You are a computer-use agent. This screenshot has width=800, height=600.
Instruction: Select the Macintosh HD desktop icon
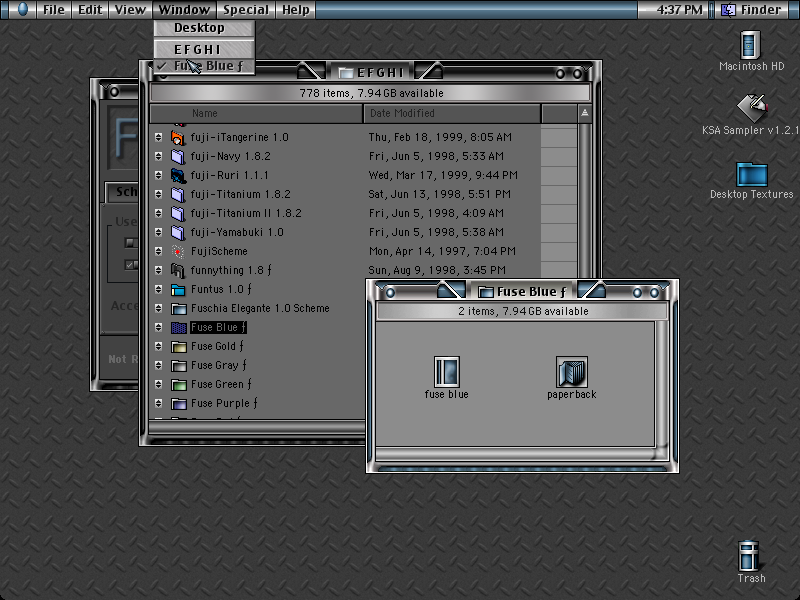(750, 45)
